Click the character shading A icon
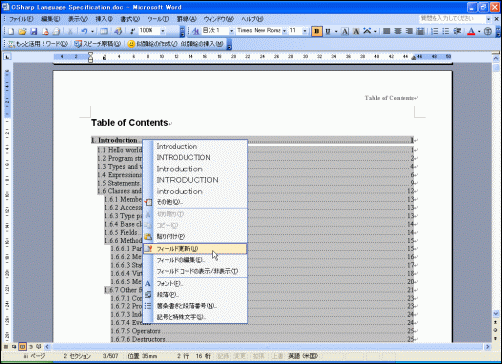This screenshot has height=364, width=502. 356,31
